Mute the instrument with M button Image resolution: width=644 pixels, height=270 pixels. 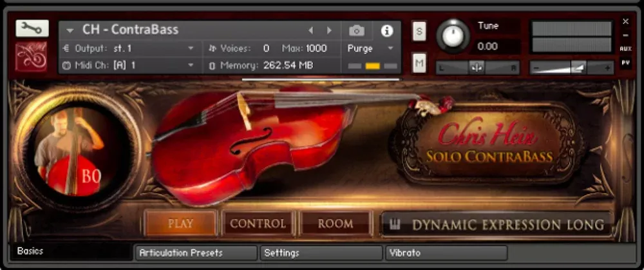(419, 63)
